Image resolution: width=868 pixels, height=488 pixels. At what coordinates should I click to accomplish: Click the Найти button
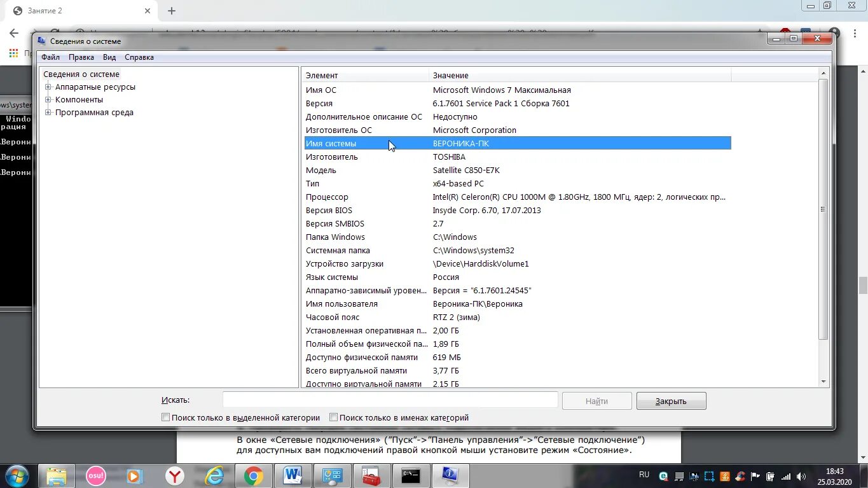(596, 401)
